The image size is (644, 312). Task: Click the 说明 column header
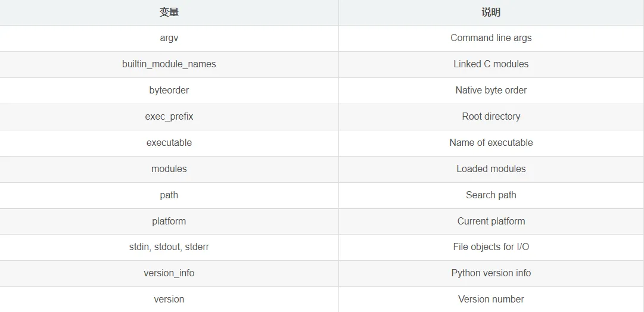click(x=491, y=12)
